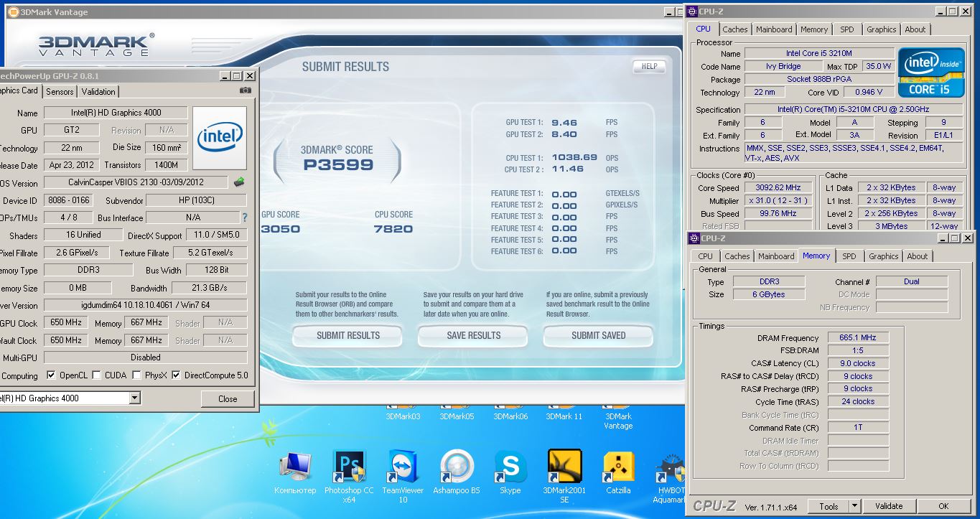This screenshot has width=980, height=519.
Task: Click the Command Rate value 1T
Action: click(x=858, y=427)
